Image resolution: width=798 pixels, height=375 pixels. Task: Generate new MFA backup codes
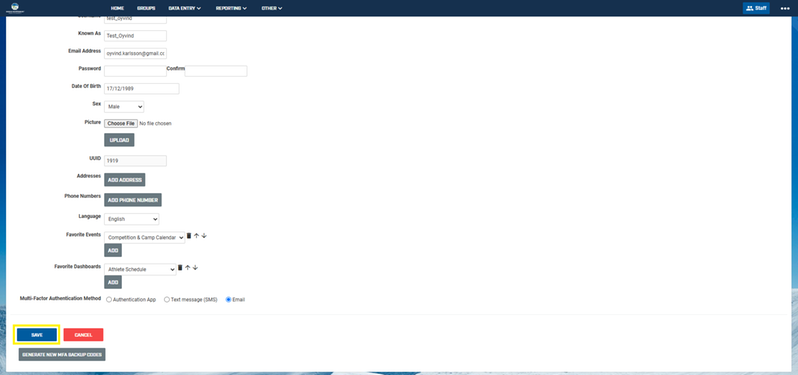[x=62, y=354]
